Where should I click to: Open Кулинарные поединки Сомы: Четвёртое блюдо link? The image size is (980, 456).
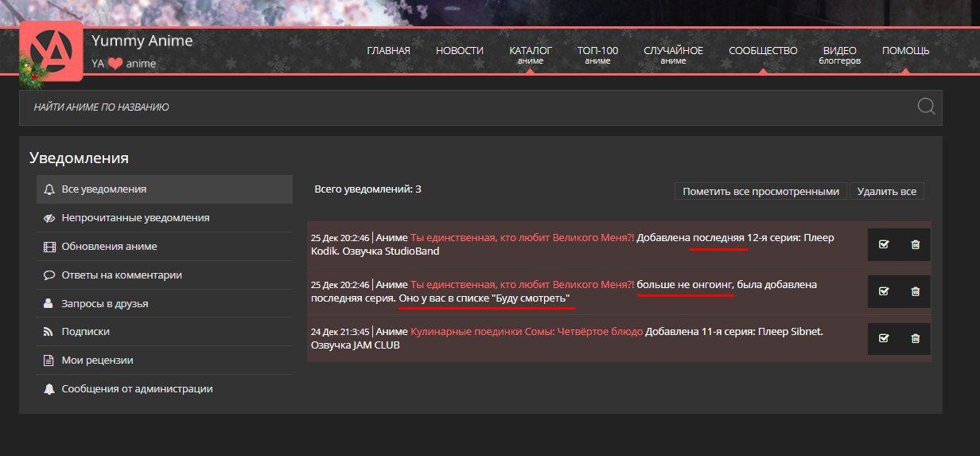(x=527, y=332)
